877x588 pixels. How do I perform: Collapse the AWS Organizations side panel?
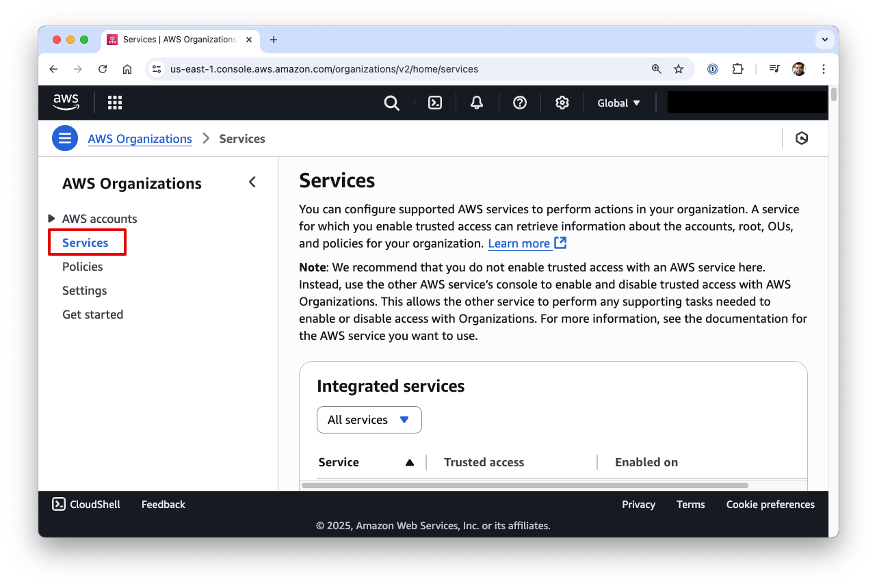pyautogui.click(x=252, y=182)
